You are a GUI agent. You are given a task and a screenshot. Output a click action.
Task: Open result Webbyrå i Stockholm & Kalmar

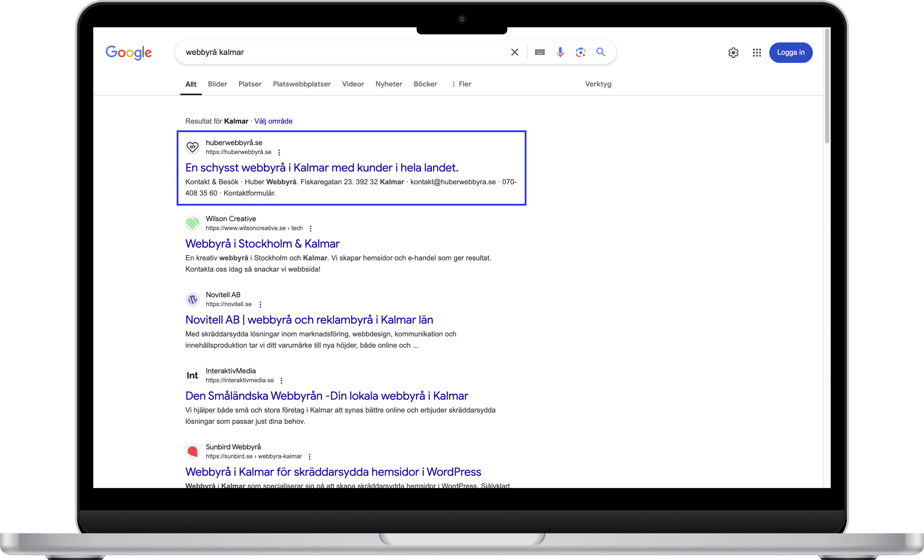[263, 244]
